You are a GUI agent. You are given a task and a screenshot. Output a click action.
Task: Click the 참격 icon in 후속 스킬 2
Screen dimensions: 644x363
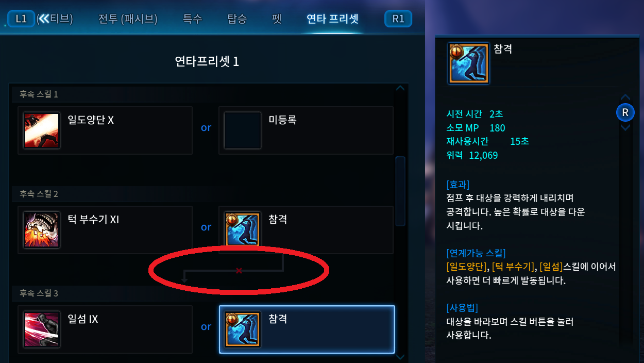[243, 229]
